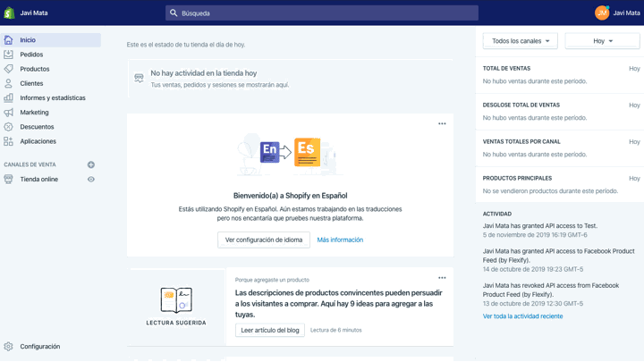Open Pedidos orders icon in sidebar

tap(8, 55)
